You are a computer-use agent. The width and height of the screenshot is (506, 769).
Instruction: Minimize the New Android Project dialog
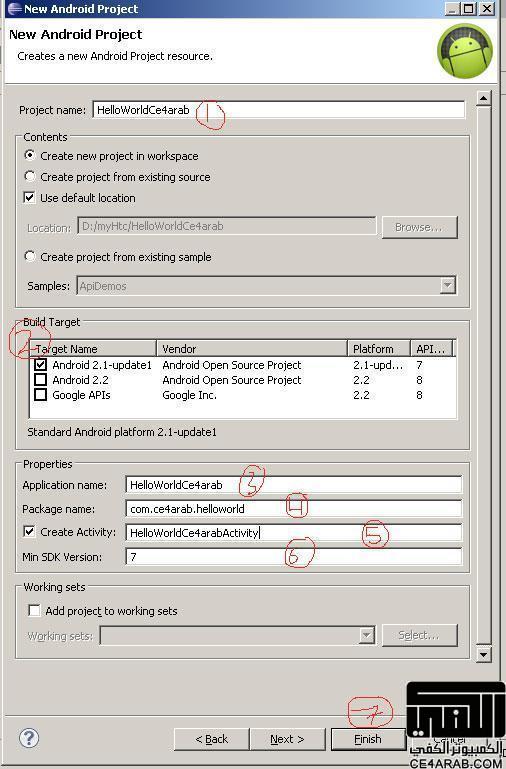tap(453, 8)
